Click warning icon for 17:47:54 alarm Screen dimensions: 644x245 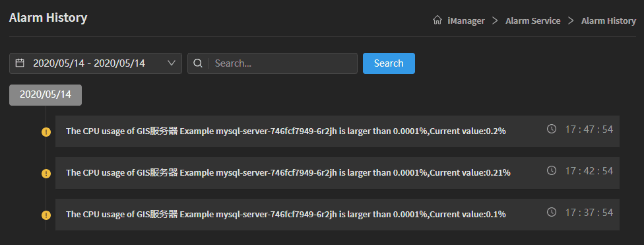[46, 132]
